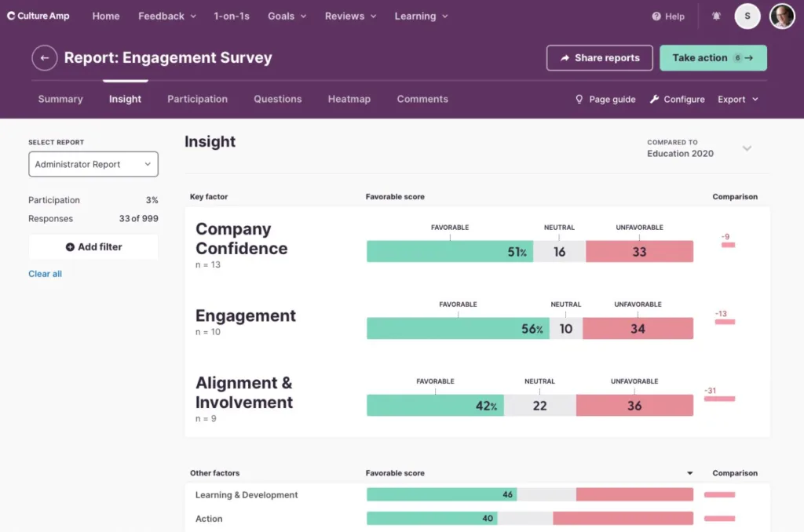This screenshot has height=532, width=804.
Task: Open the Administrator Report selector
Action: click(93, 164)
